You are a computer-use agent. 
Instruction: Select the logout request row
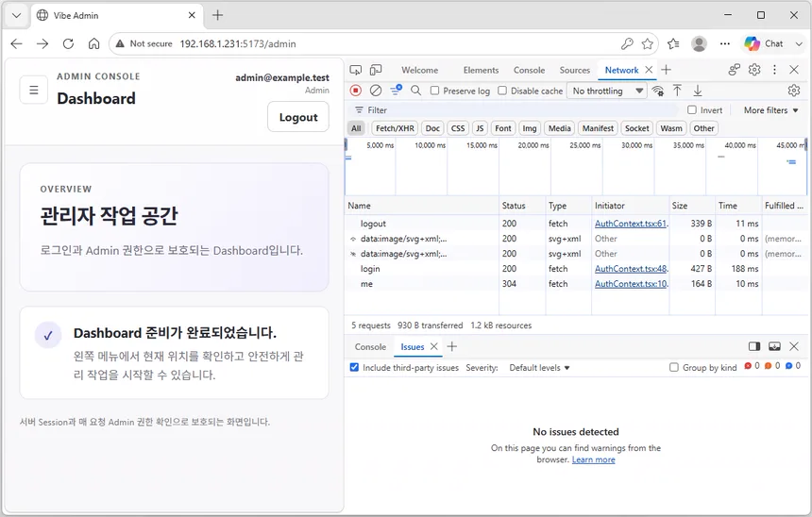point(576,224)
